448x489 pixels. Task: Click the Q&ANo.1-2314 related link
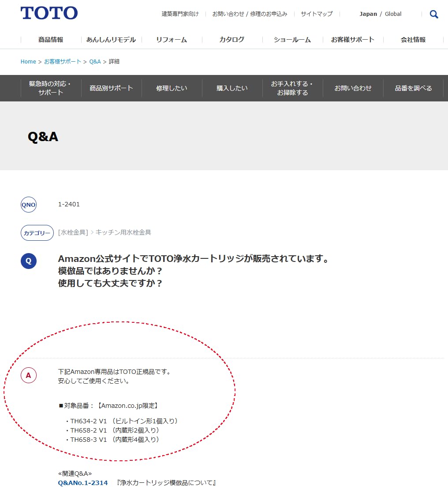tap(82, 482)
